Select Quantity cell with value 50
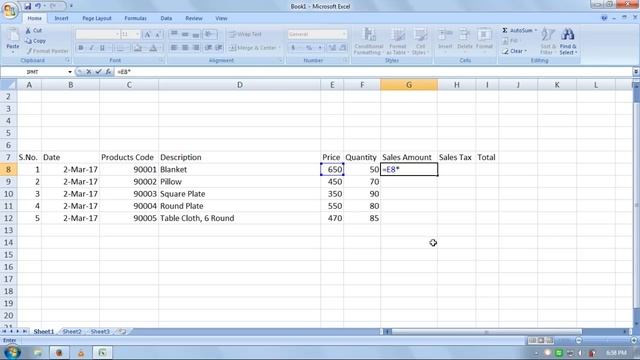This screenshot has height=360, width=640. [x=362, y=169]
